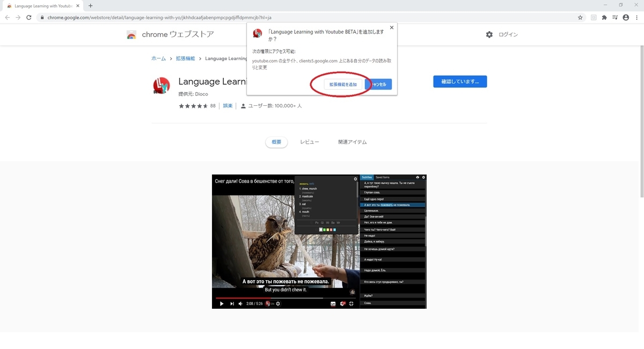Click the キャンセル button in dialog

point(378,84)
